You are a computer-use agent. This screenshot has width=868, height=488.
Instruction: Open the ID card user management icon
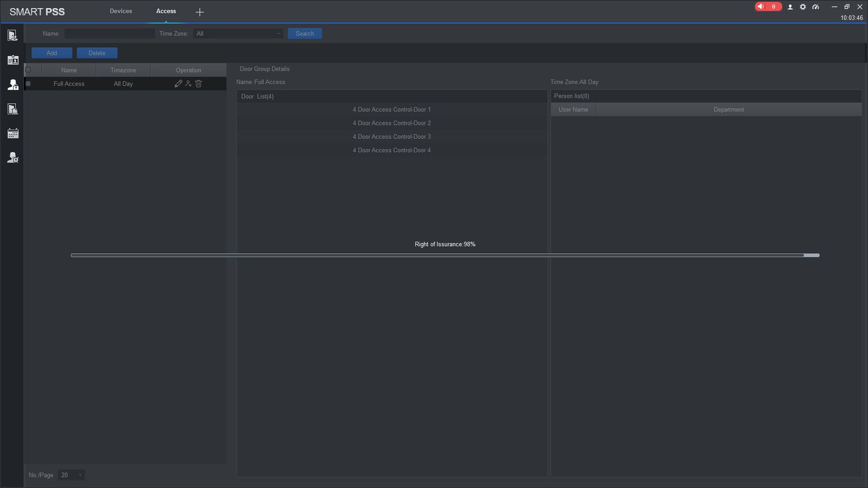[x=12, y=60]
